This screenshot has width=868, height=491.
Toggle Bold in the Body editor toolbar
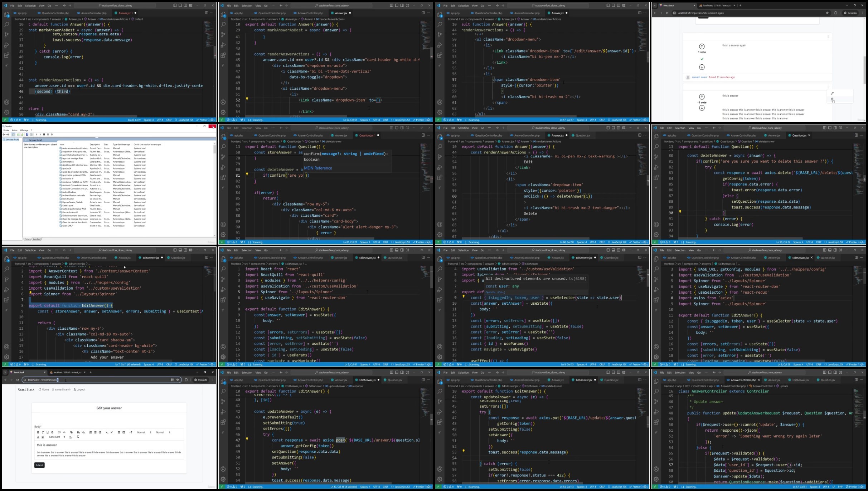(x=38, y=432)
